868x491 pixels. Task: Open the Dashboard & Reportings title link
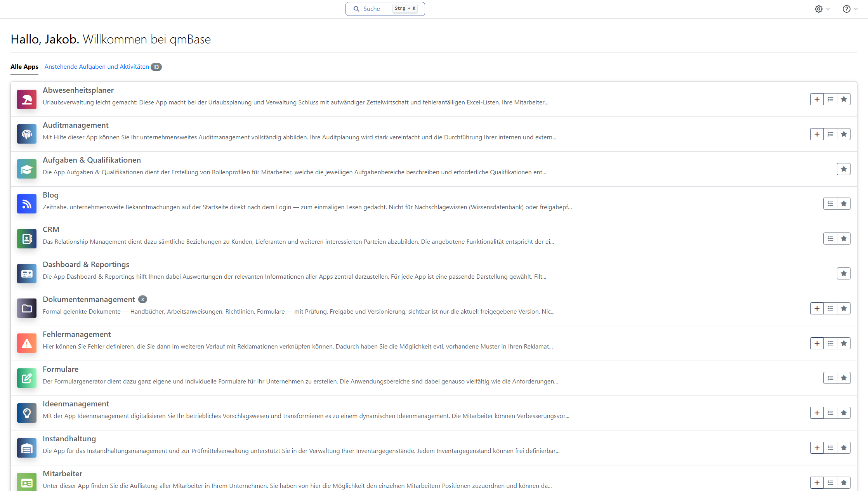86,264
